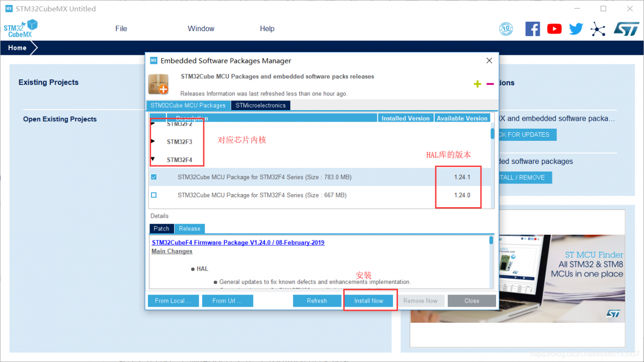Click the magenta minus collapse-all icon
This screenshot has width=644, height=362.
490,84
